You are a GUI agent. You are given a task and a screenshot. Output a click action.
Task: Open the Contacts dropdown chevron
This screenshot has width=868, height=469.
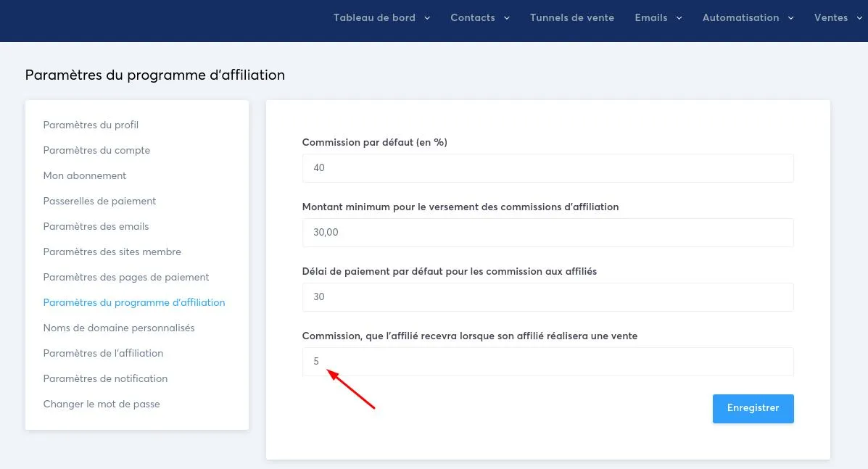click(x=506, y=17)
